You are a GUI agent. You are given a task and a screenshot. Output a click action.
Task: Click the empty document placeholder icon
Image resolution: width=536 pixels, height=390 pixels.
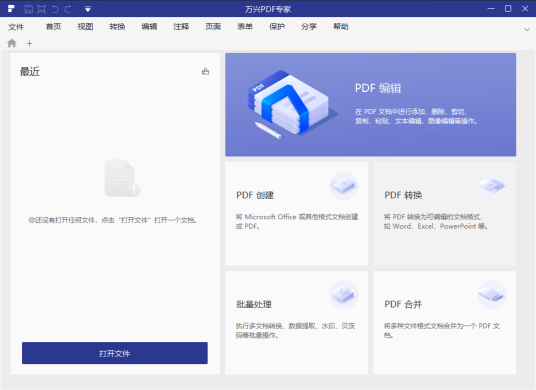click(x=122, y=178)
